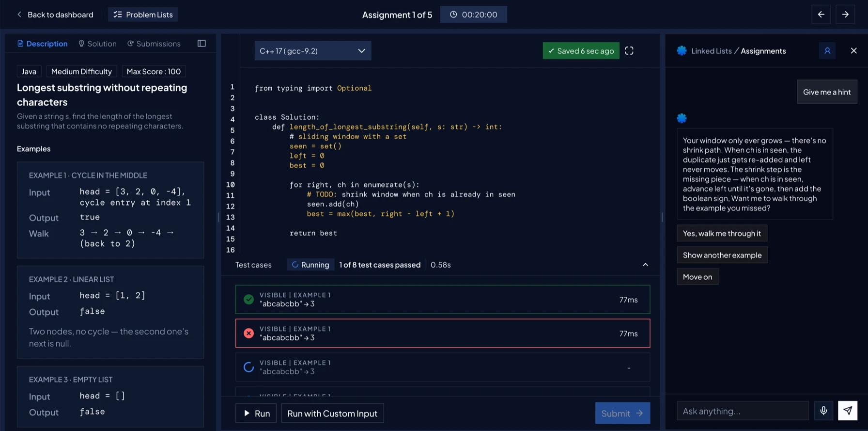Open the Problem Lists menu
Image resolution: width=868 pixels, height=431 pixels.
pyautogui.click(x=143, y=15)
